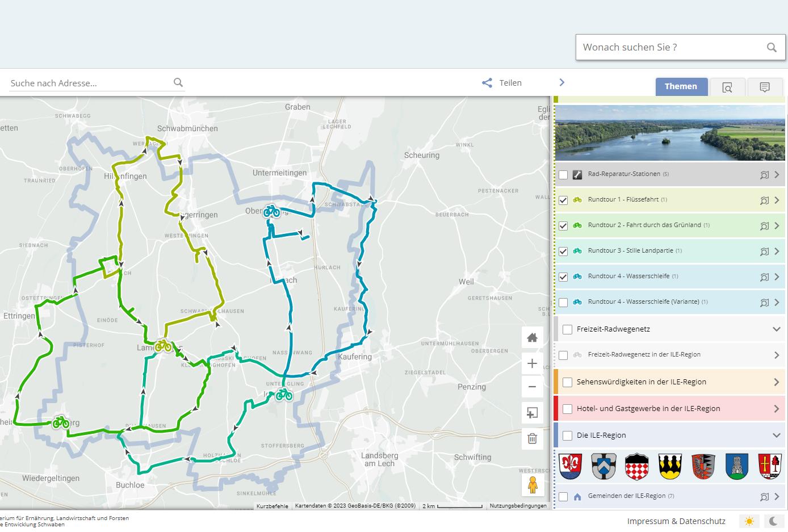Switch to dark mode moon icon
The height and width of the screenshot is (532, 788).
tap(773, 521)
